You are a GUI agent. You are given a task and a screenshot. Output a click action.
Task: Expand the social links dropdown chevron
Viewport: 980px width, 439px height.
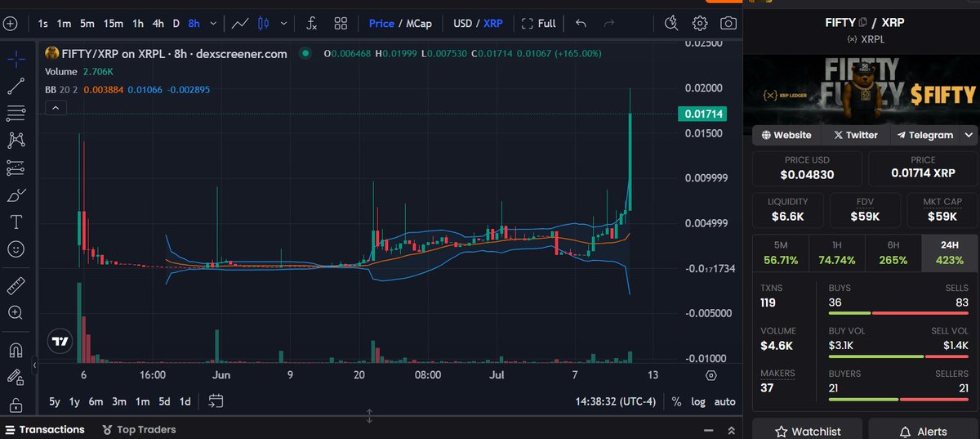[x=969, y=135]
